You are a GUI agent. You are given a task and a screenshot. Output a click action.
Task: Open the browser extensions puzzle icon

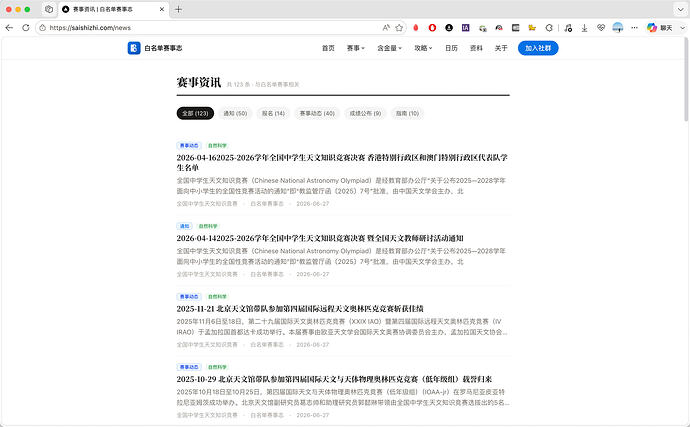click(x=549, y=28)
